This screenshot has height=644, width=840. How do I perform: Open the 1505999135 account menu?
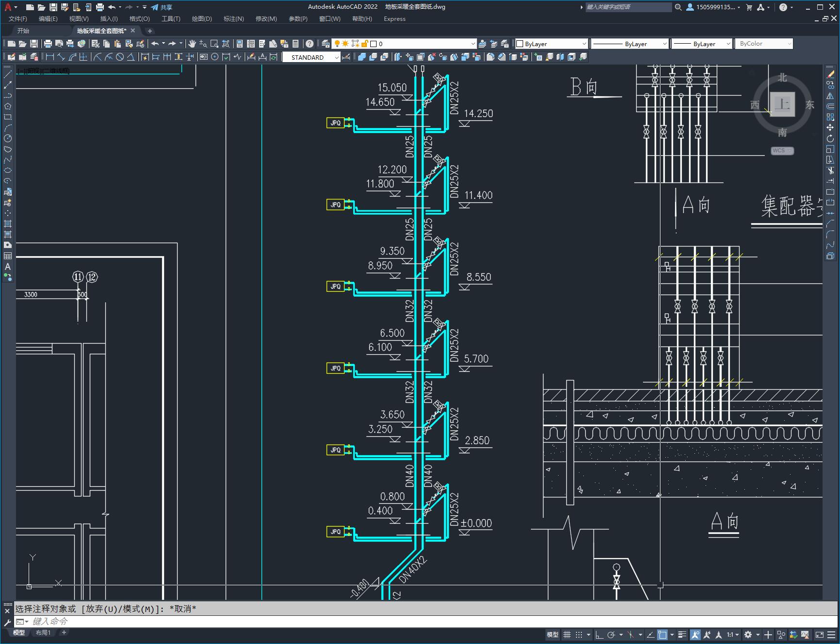(713, 7)
